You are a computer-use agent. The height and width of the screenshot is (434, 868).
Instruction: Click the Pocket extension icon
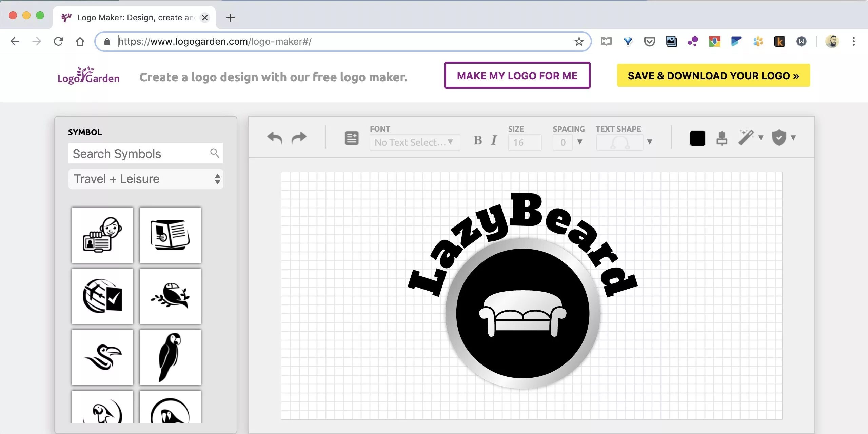coord(650,42)
